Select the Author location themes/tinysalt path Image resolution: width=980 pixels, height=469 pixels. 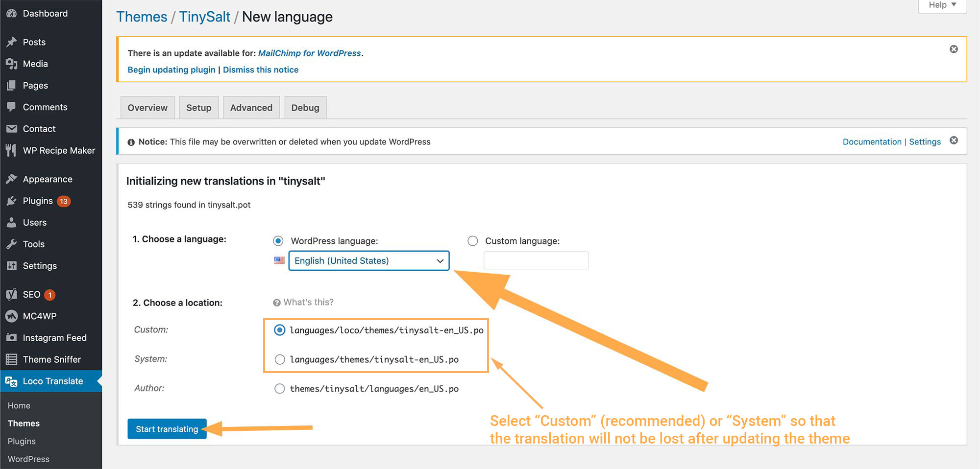click(x=280, y=388)
